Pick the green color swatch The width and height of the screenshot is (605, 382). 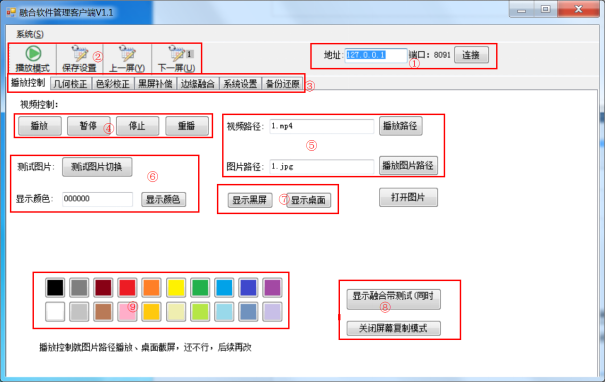[x=200, y=287]
